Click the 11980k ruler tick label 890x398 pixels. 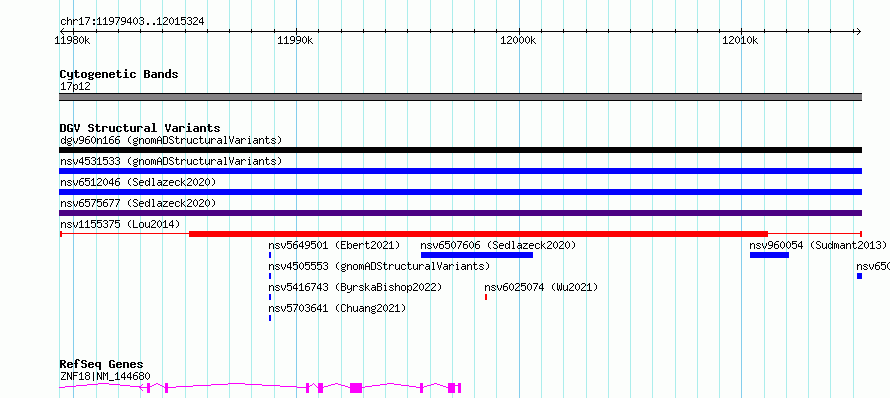(72, 40)
